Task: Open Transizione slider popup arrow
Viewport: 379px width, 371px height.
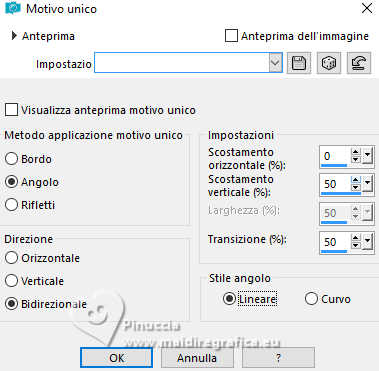Action: (367, 241)
